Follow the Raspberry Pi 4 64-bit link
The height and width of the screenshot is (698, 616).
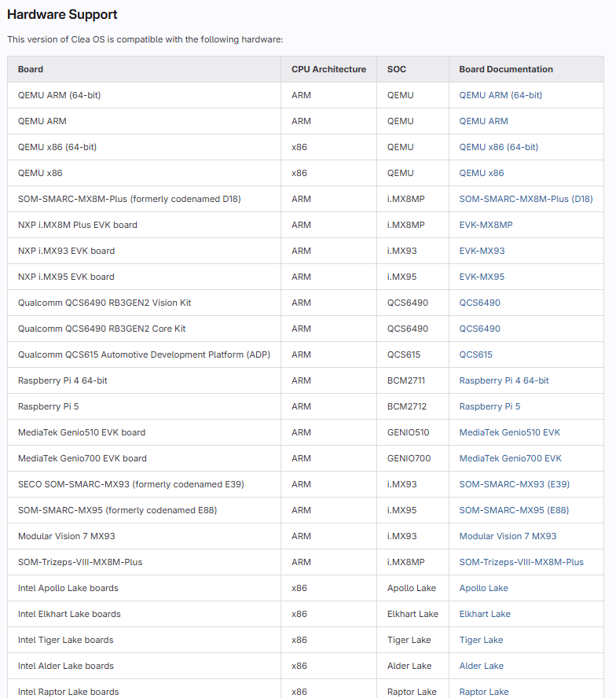[x=504, y=380]
